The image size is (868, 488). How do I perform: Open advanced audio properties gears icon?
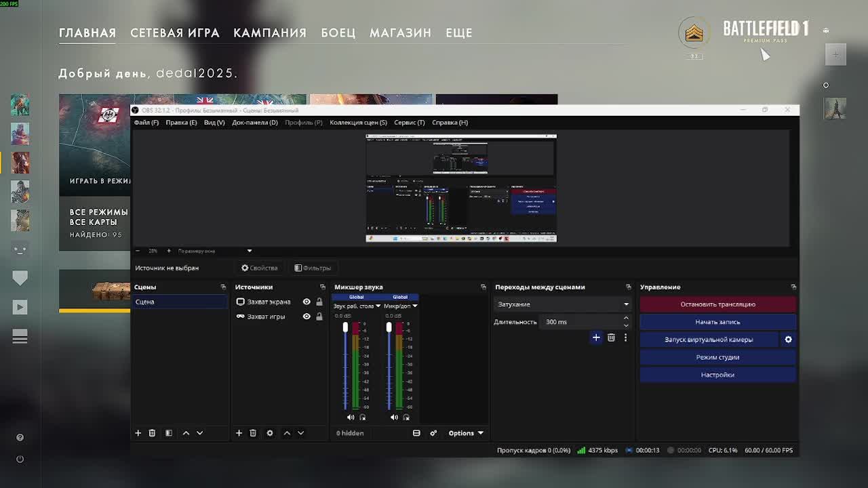[433, 433]
